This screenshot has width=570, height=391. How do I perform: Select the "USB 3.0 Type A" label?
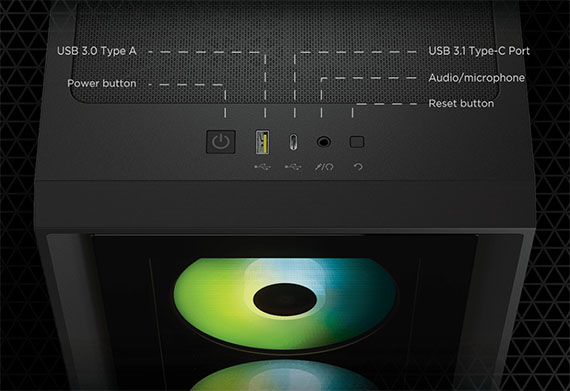[97, 51]
